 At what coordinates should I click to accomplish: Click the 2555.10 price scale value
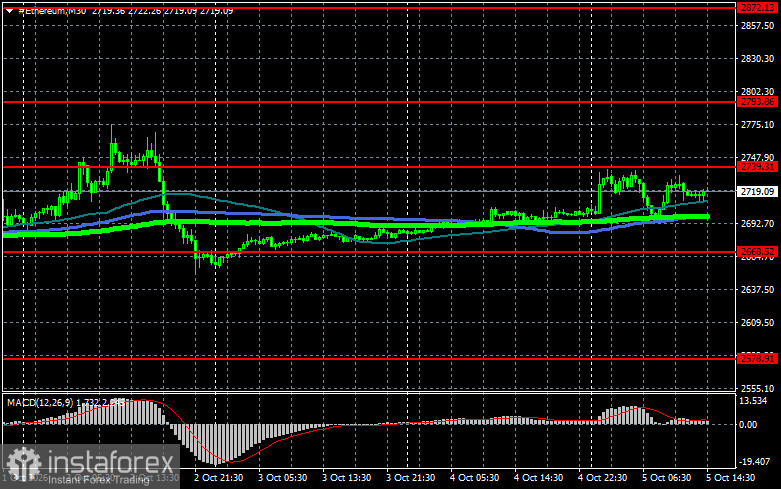pyautogui.click(x=757, y=388)
